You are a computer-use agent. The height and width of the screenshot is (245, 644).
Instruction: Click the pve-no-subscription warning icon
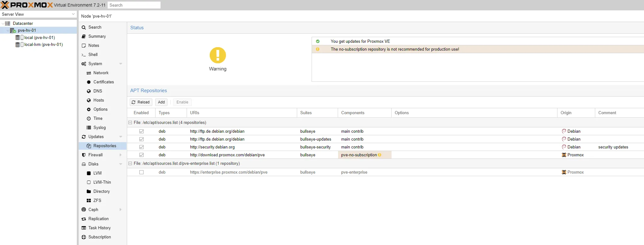(x=380, y=155)
